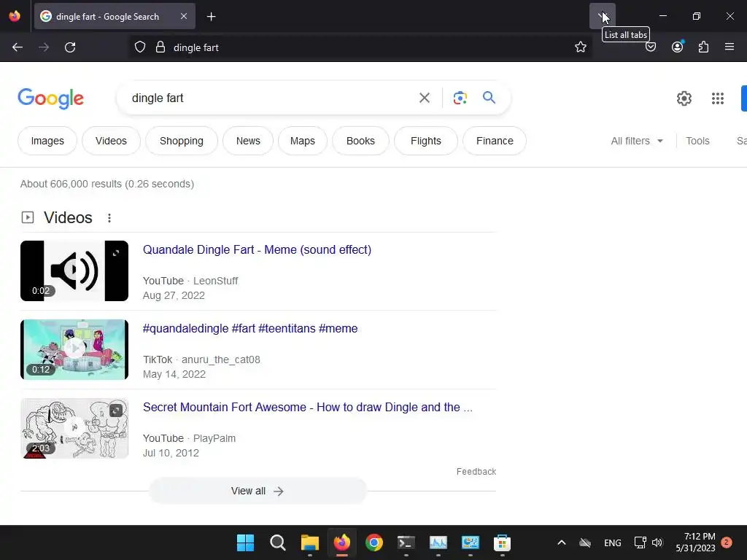Open Quandale Dingle Fart Meme video link

coord(257,249)
